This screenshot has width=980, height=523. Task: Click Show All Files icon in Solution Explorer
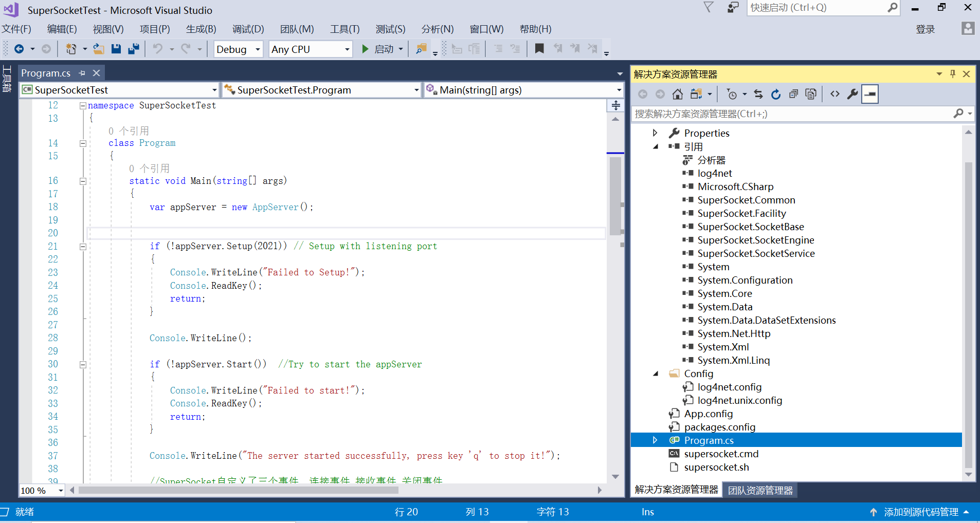click(x=811, y=94)
